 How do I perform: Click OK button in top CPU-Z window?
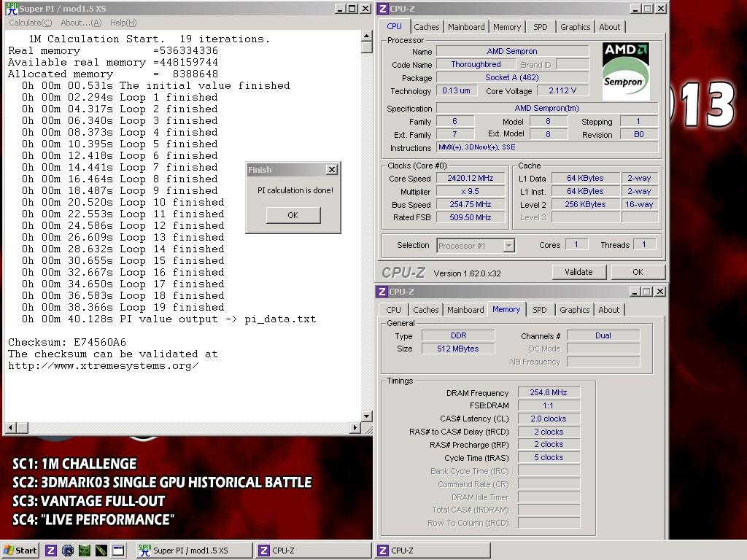[x=638, y=272]
